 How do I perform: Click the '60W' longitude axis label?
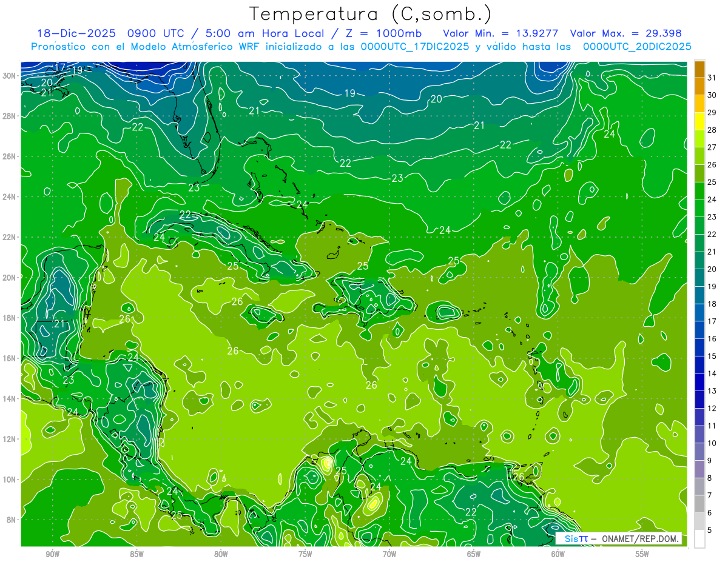coord(558,554)
